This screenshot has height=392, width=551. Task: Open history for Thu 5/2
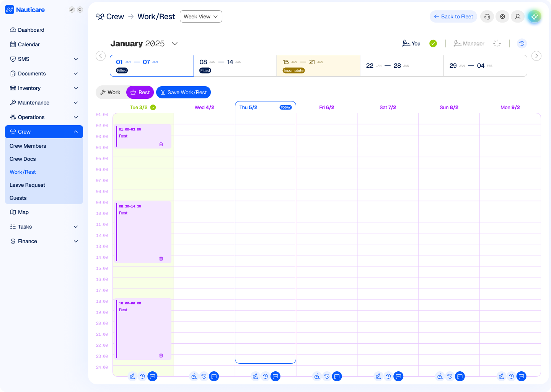266,376
